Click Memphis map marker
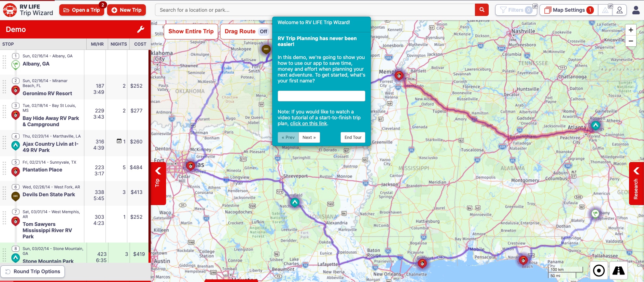This screenshot has height=282, width=644. tap(399, 76)
